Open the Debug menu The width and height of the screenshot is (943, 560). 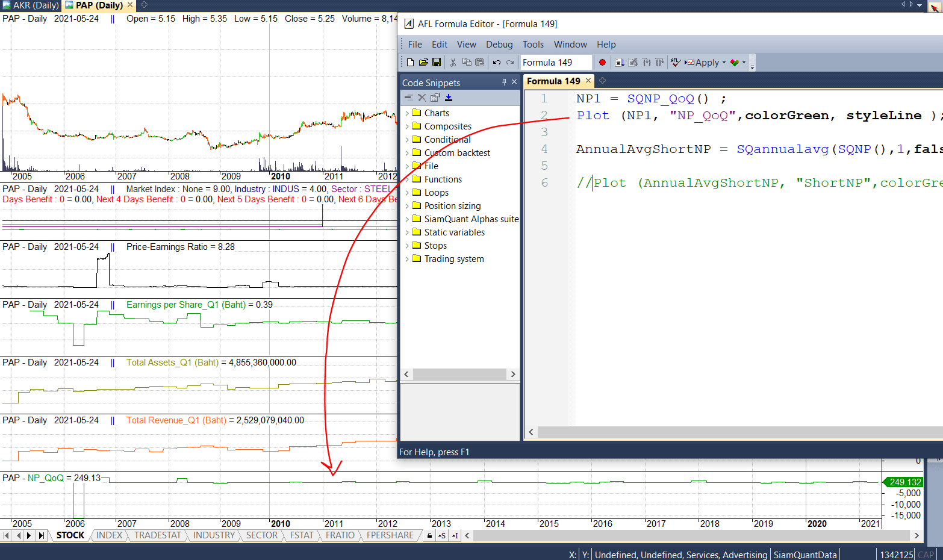pyautogui.click(x=499, y=45)
